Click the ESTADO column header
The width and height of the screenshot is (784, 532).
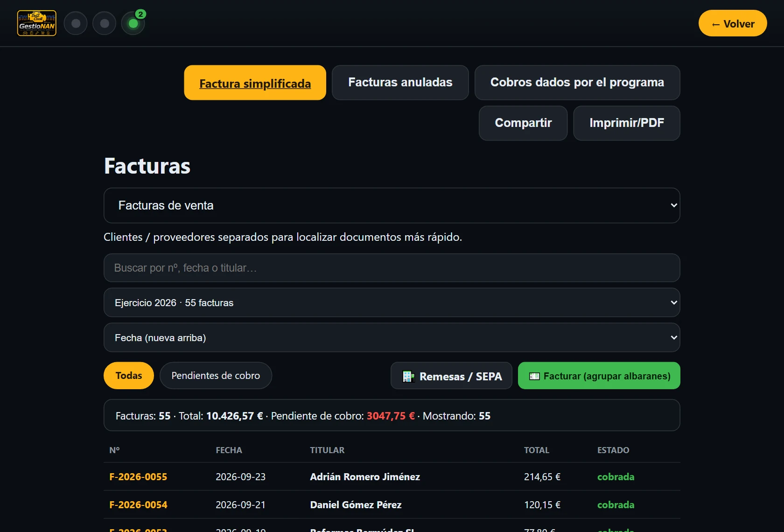click(613, 450)
